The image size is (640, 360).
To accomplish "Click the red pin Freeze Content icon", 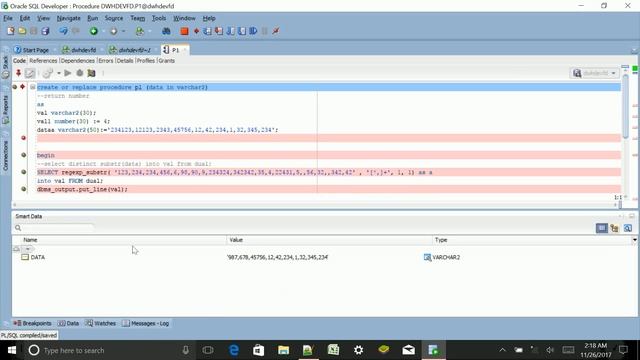I will [18, 73].
